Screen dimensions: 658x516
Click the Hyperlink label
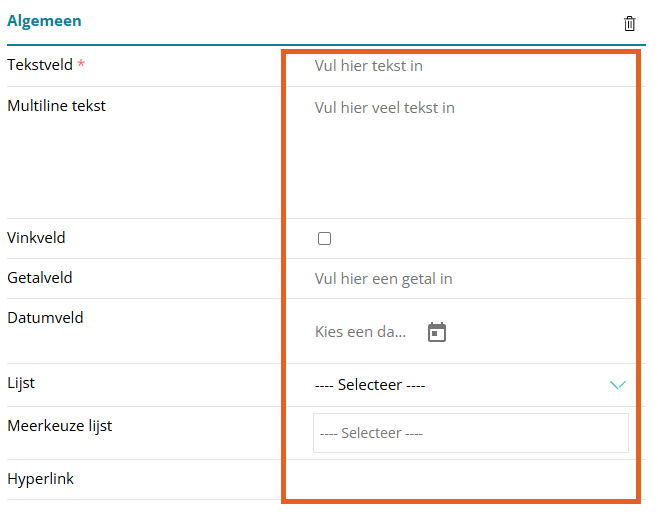tap(40, 479)
